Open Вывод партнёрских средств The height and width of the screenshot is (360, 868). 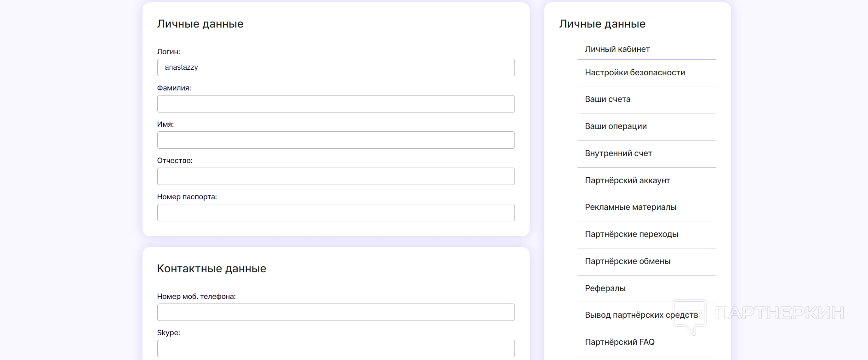[x=641, y=315]
